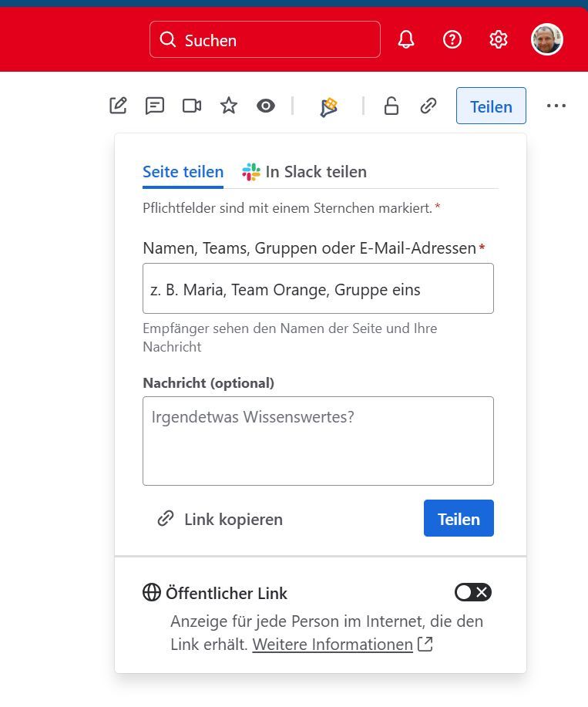
Task: Open reactions with the confetti icon
Action: 327,106
